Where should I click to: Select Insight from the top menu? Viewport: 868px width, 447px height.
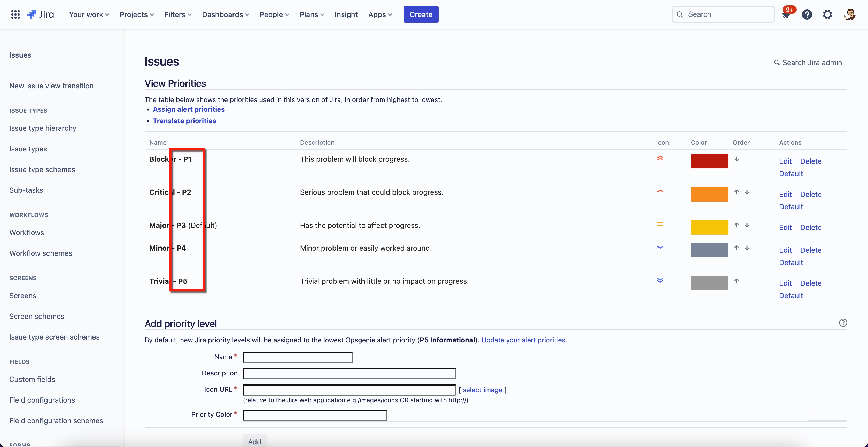click(346, 14)
